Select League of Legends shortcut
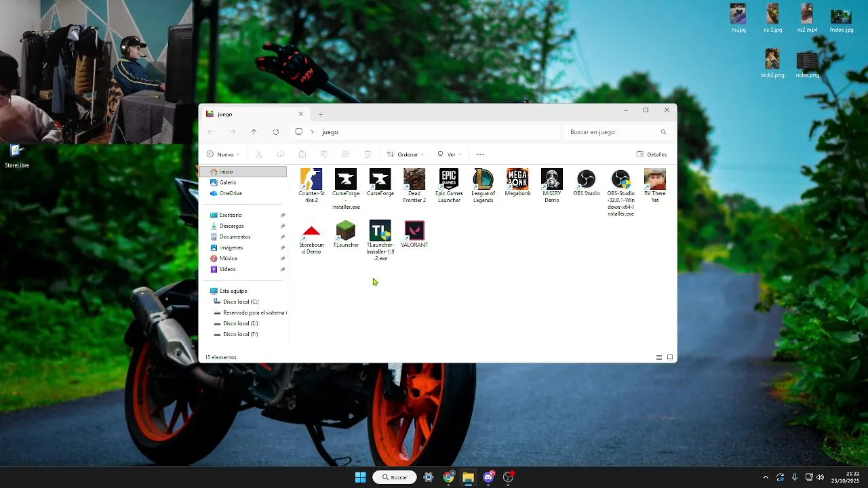The height and width of the screenshot is (488, 868). [483, 186]
